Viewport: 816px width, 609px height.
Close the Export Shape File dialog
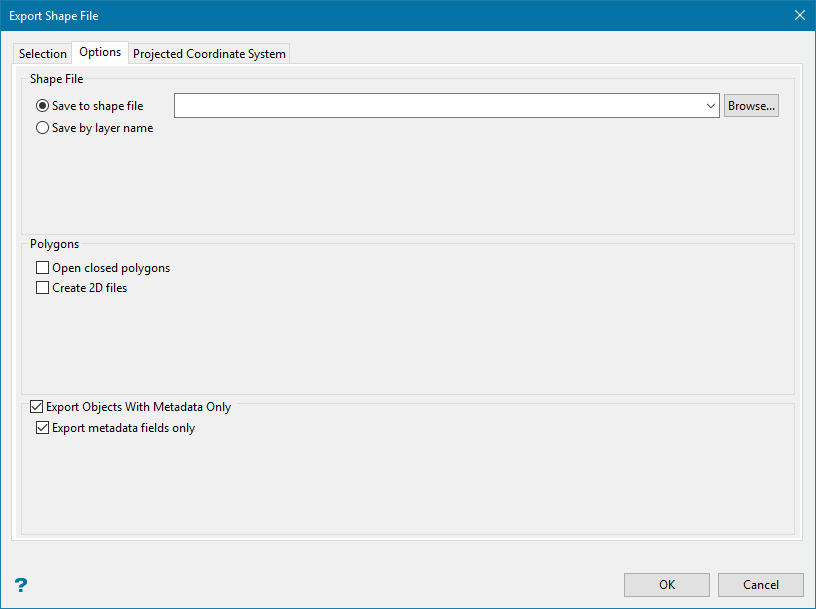coord(799,15)
